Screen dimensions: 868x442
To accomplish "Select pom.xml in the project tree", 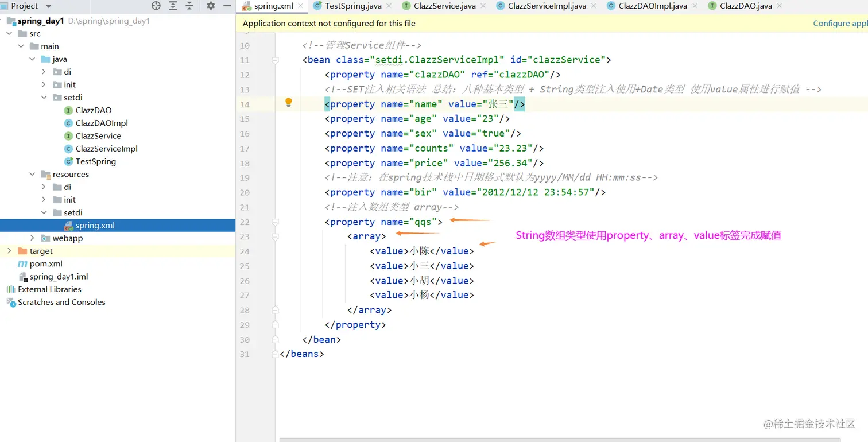I will point(118,264).
